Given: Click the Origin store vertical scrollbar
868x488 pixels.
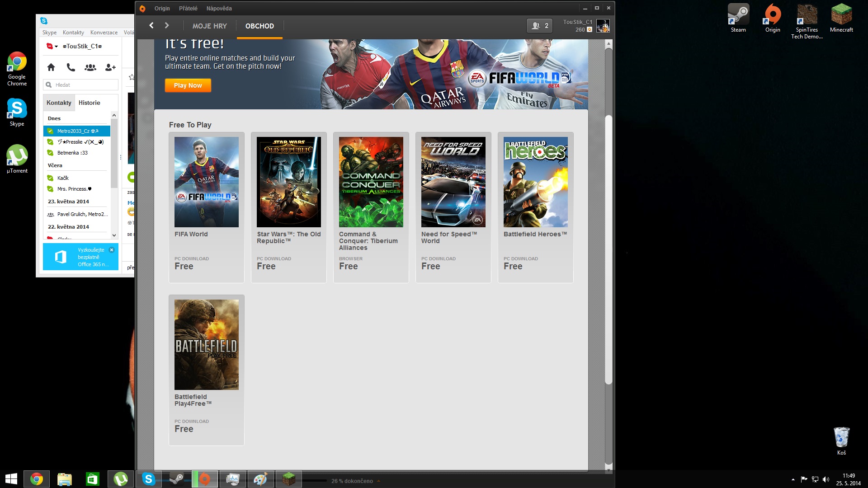Looking at the screenshot, I should coord(609,249).
